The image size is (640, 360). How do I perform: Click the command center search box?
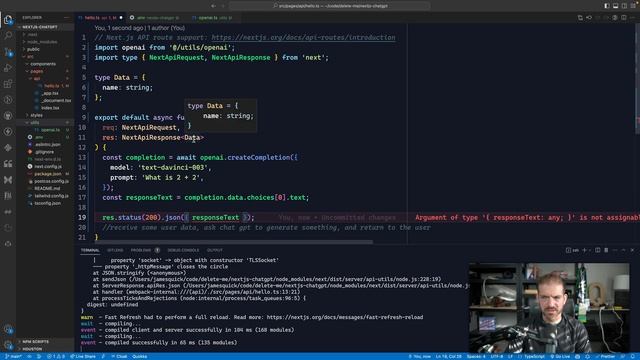click(330, 6)
